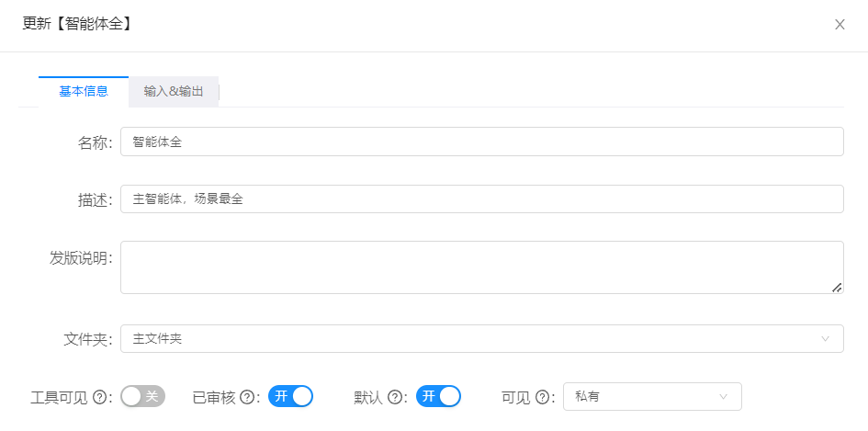Viewport: 868px width, 431px height.
Task: Enable the 工具可见 switch
Action: 142,397
